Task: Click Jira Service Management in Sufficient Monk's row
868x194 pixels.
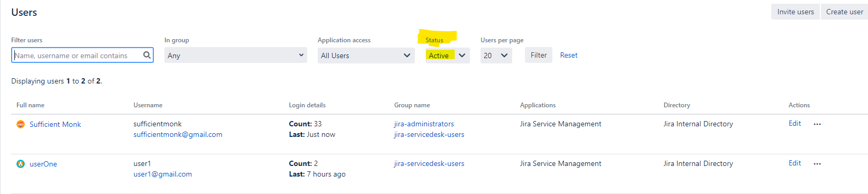Action: pos(561,124)
